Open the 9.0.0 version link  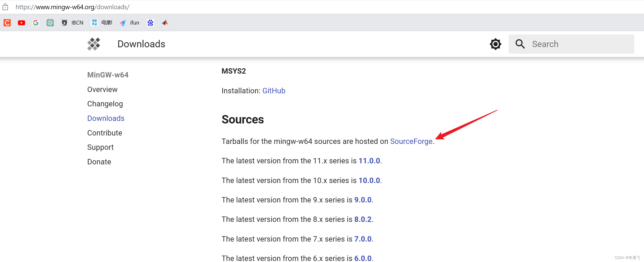[363, 200]
